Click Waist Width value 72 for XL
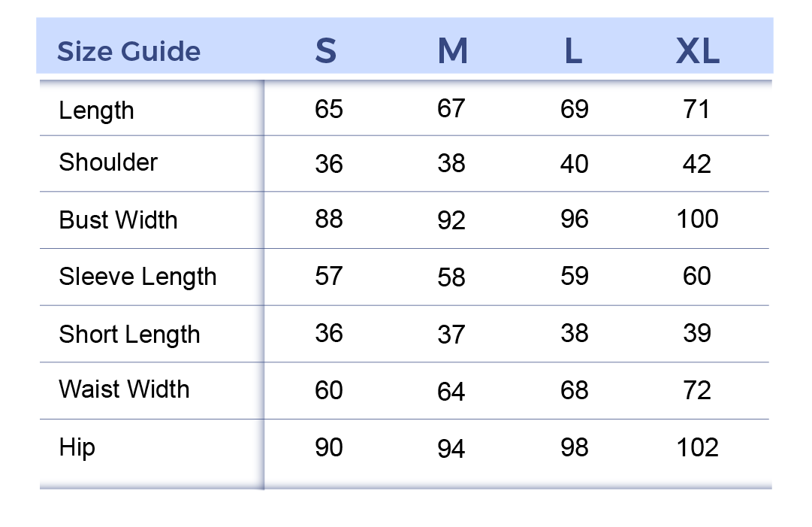This screenshot has height=527, width=812. tap(697, 391)
